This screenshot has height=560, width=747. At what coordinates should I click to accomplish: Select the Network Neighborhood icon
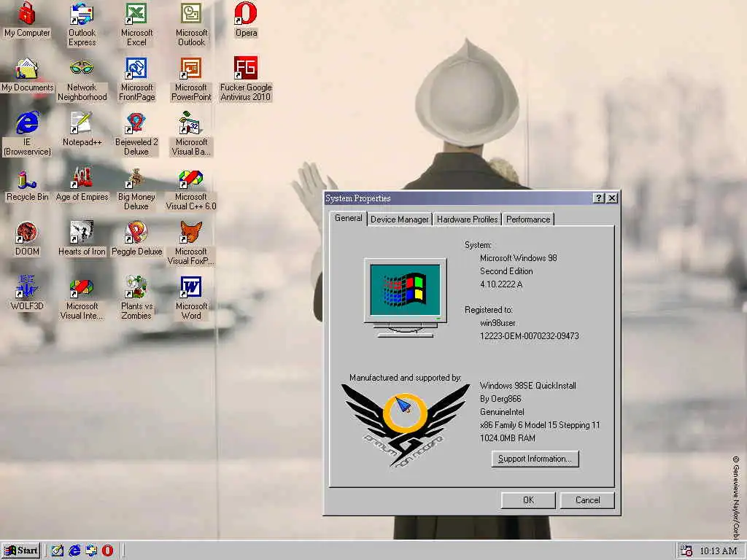click(x=82, y=79)
